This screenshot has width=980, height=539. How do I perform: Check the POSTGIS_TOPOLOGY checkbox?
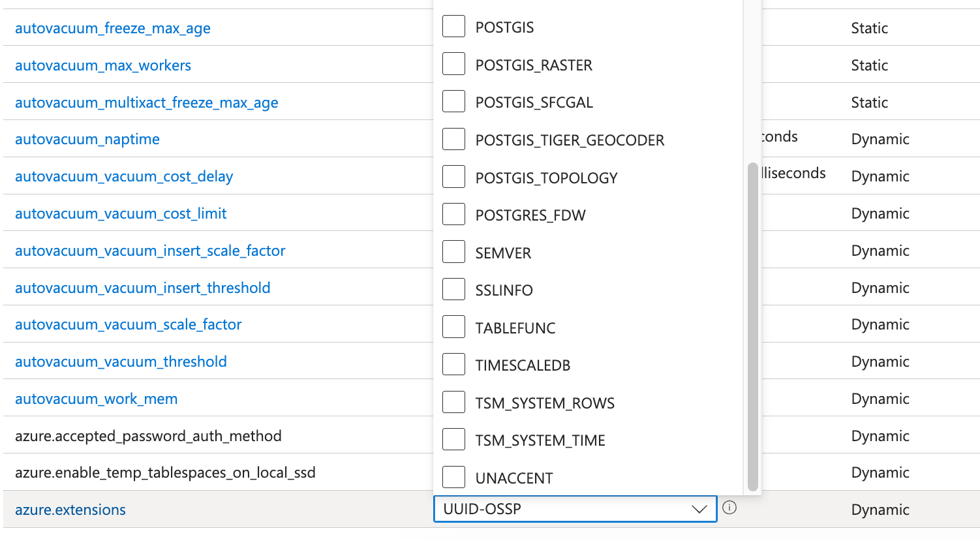453,177
